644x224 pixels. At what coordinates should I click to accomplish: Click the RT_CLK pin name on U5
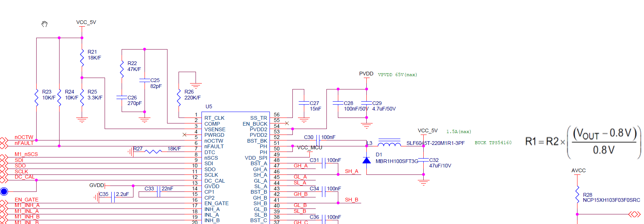(214, 118)
